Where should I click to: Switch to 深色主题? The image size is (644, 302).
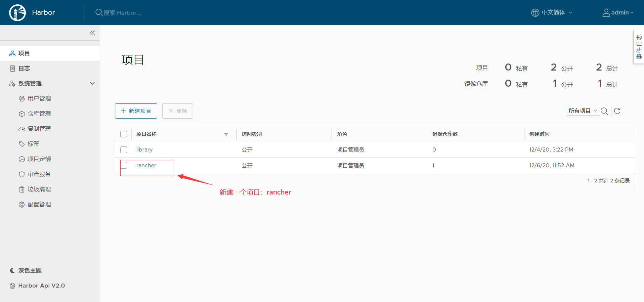30,270
